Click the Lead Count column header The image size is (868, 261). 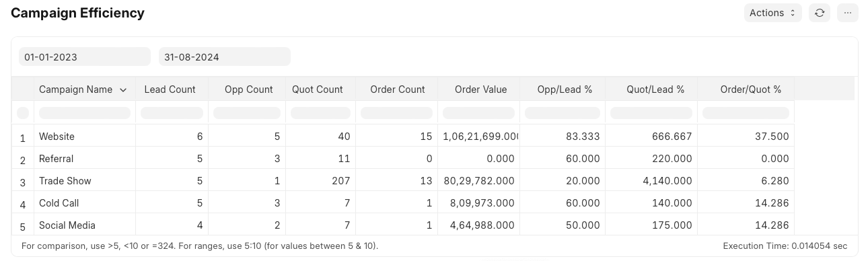tap(171, 89)
